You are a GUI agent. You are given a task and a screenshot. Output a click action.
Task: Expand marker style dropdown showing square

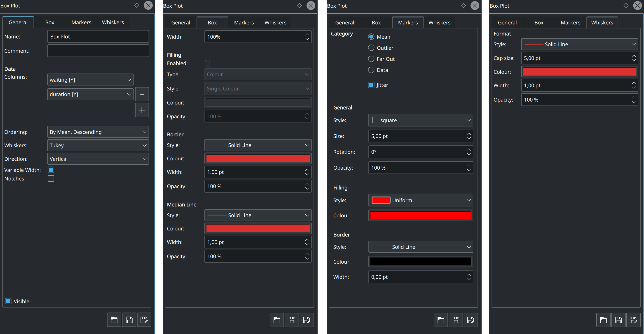point(421,120)
